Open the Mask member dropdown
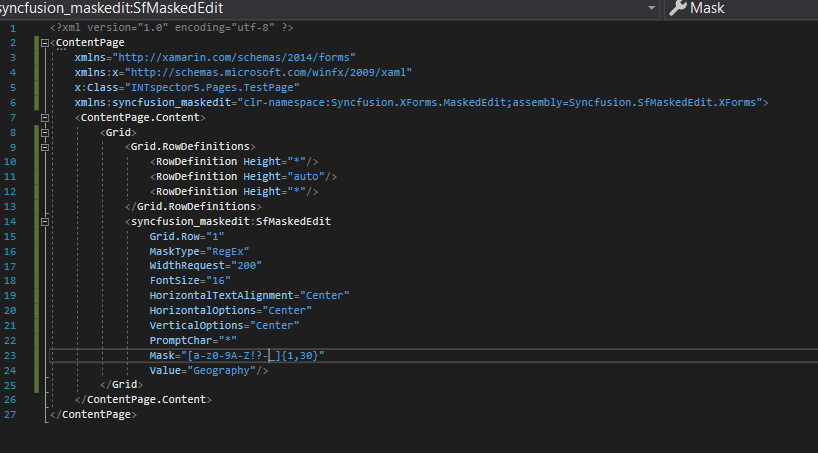The image size is (818, 453). [x=741, y=8]
